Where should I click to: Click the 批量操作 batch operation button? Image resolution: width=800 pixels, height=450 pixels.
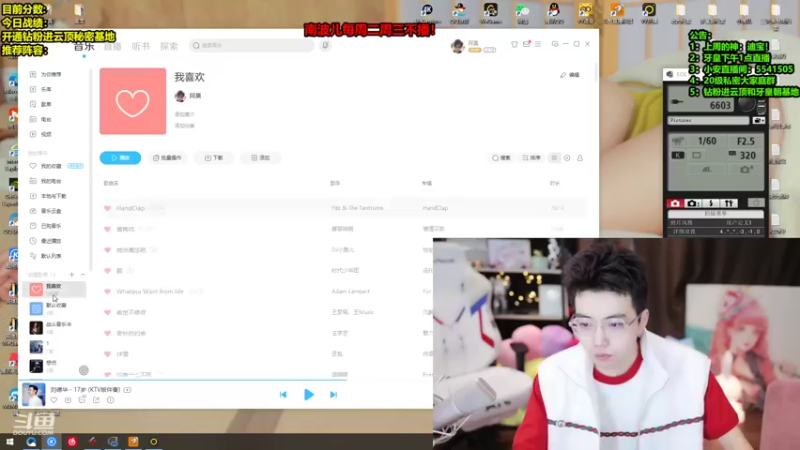167,158
